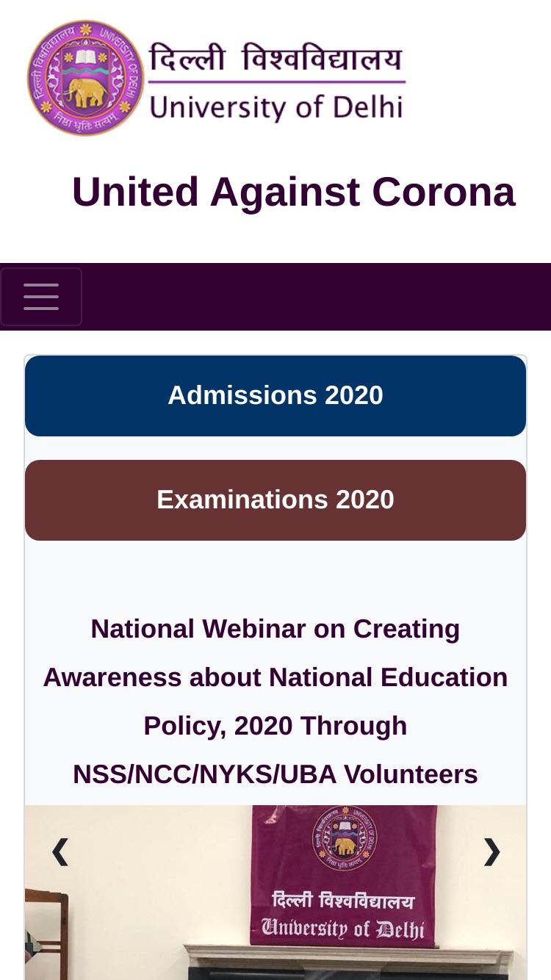Click the Hindi text on the maroon banner
The image size is (551, 980).
pos(343,901)
